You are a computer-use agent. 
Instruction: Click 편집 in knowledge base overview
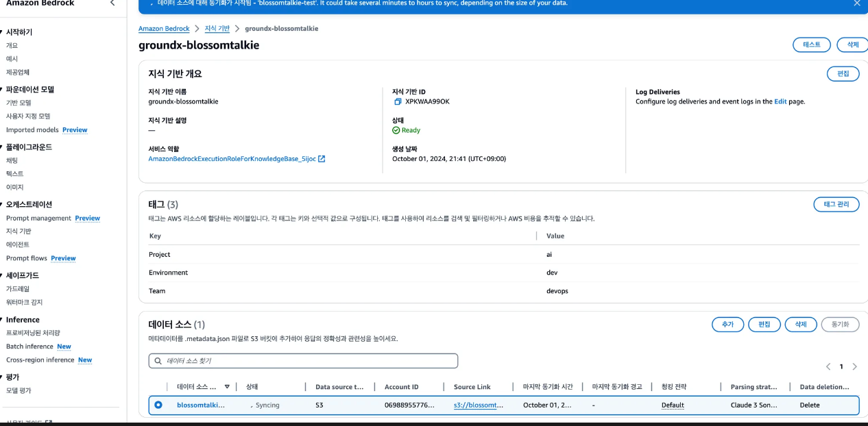pos(843,74)
